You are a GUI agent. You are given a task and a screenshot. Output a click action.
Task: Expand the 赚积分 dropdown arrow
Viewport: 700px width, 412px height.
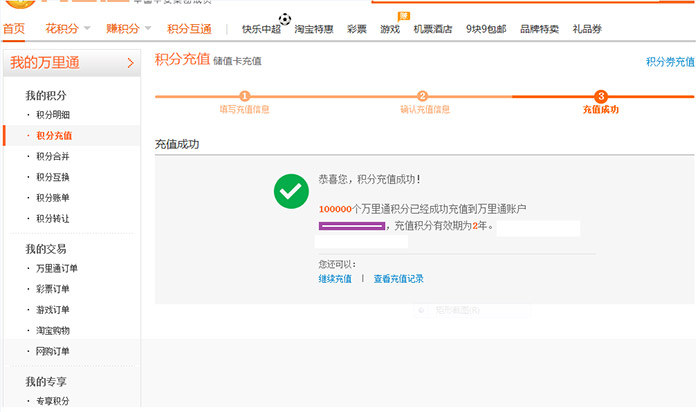pyautogui.click(x=148, y=28)
